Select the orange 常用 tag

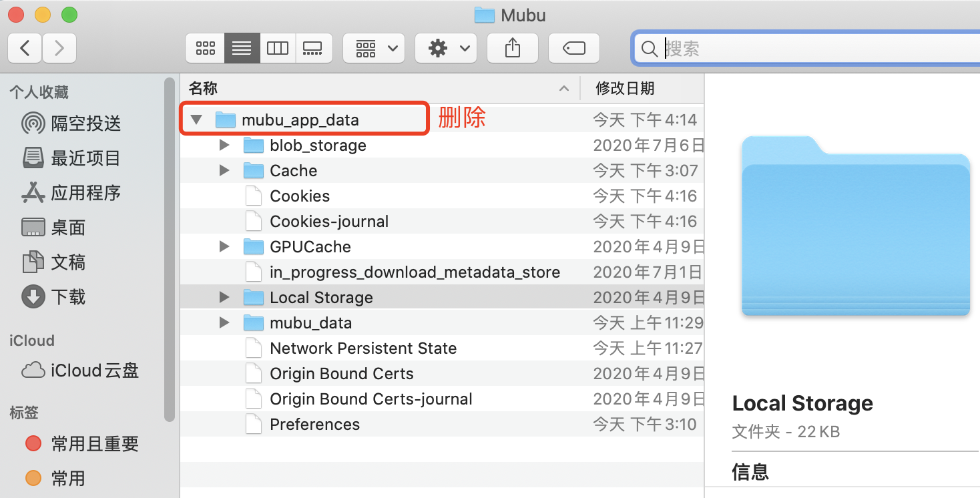point(55,479)
